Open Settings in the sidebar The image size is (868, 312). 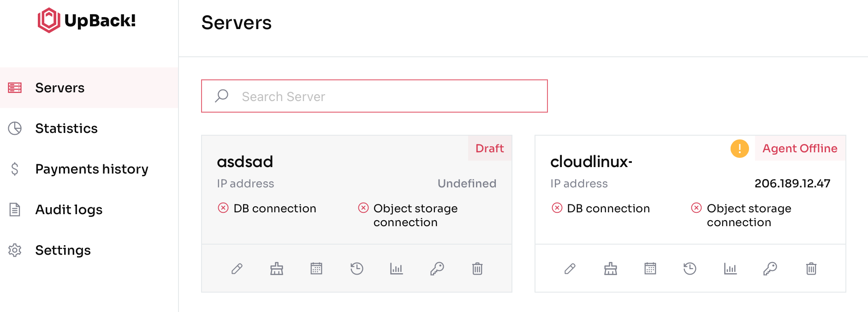tap(63, 250)
